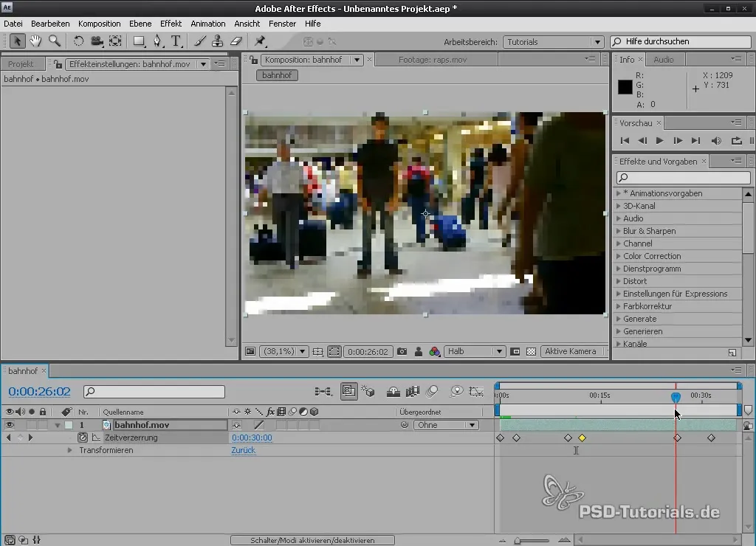Select the Horizontal Type tool
Image resolution: width=756 pixels, height=546 pixels.
176,41
